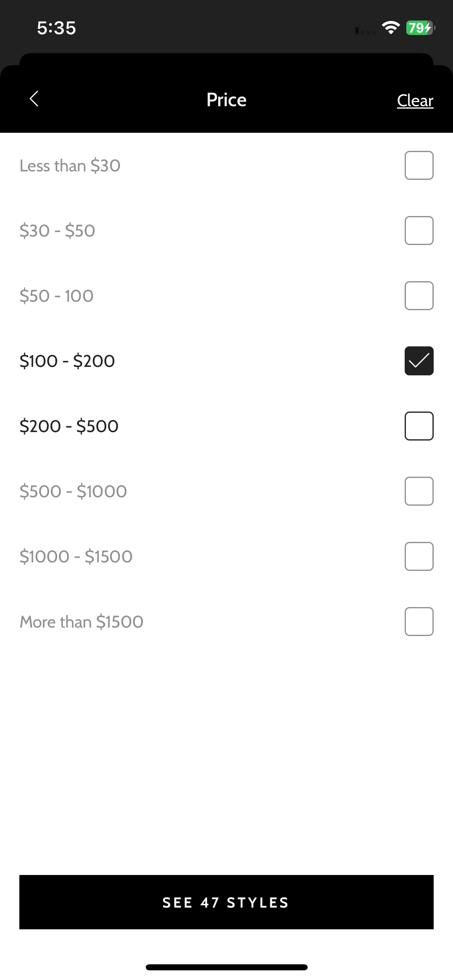
Task: Uncheck the $100 - $200 checkbox
Action: coord(419,361)
